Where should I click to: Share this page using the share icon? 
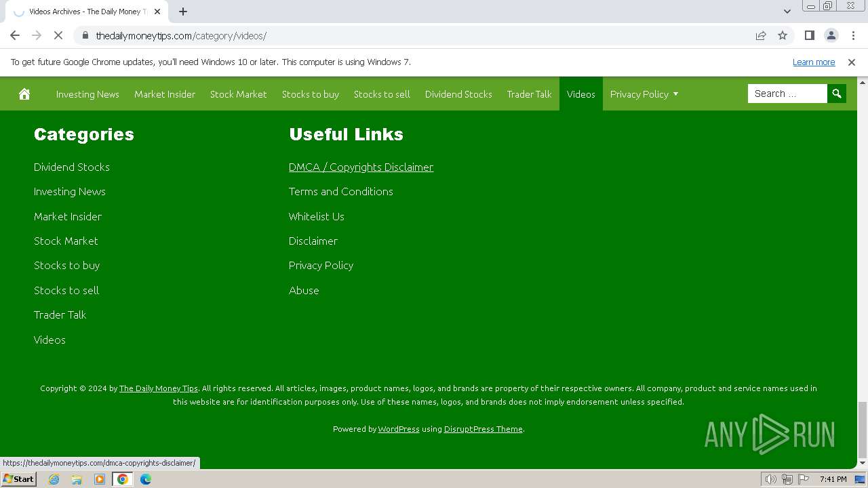[761, 35]
